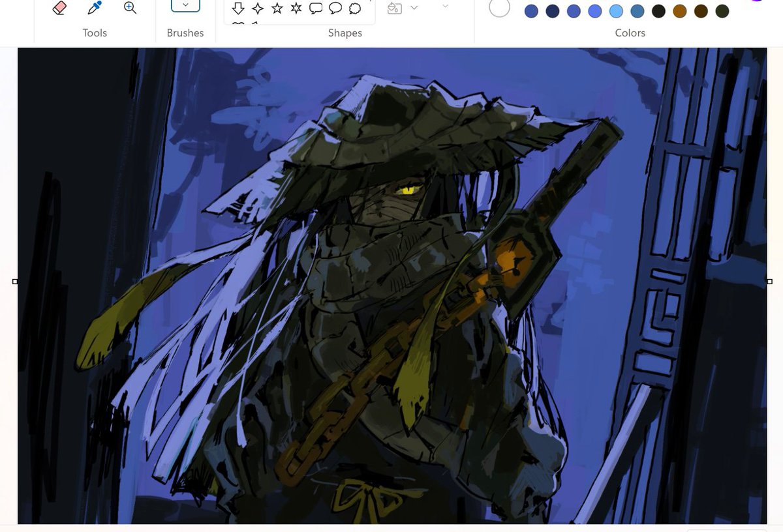Choose the down arrow shape
This screenshot has width=783, height=532.
239,8
